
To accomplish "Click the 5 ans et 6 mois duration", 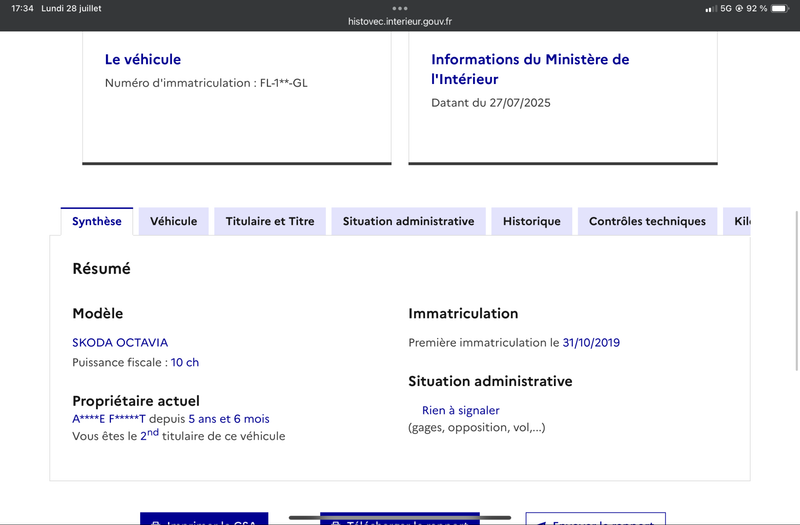I will click(x=229, y=419).
